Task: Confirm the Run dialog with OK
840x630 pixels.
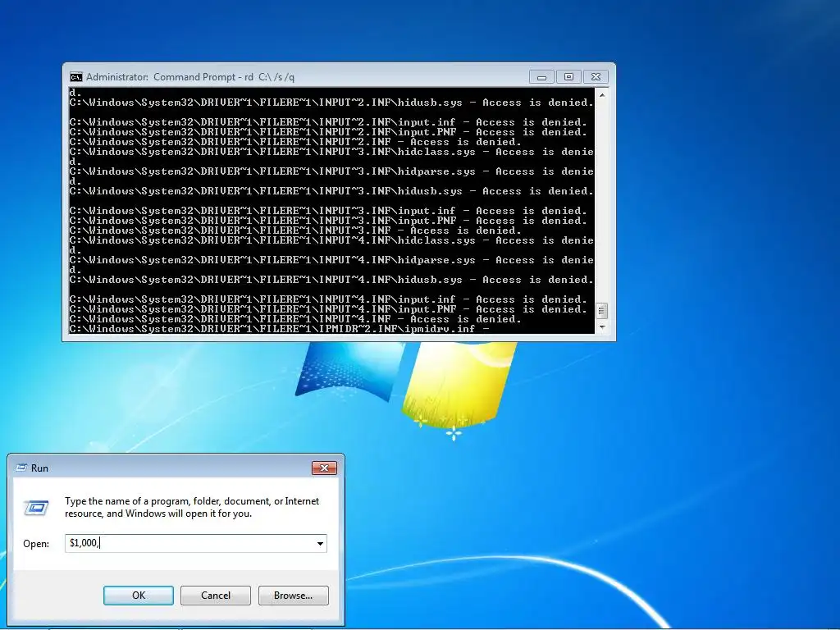Action: pyautogui.click(x=138, y=596)
